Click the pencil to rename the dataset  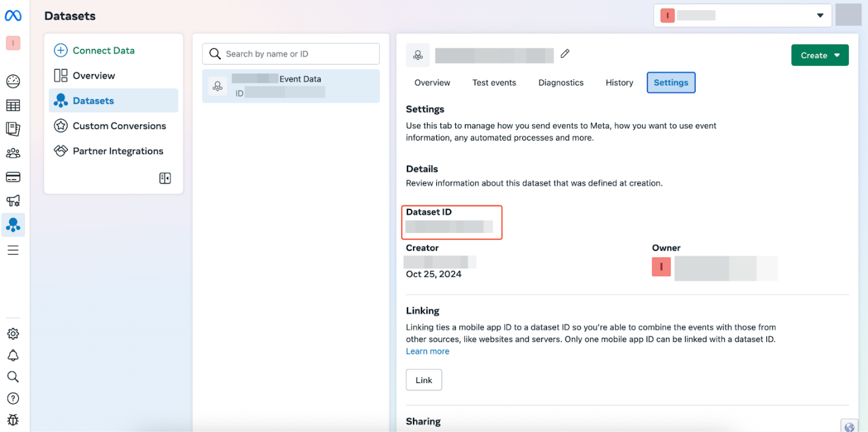pos(565,54)
